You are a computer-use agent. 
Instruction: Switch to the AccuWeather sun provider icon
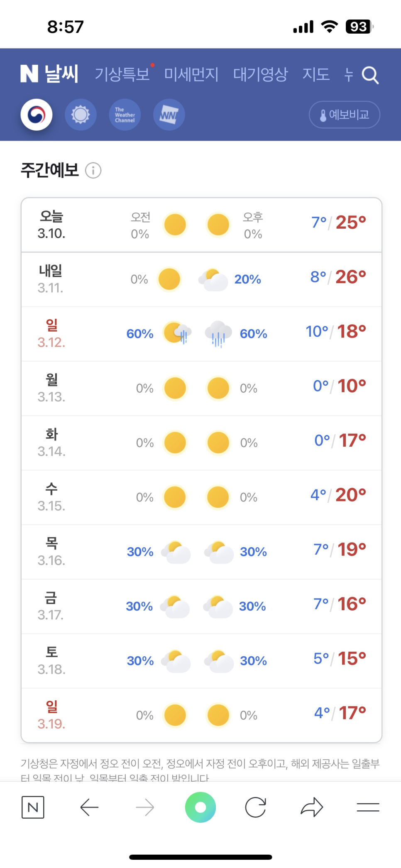81,115
